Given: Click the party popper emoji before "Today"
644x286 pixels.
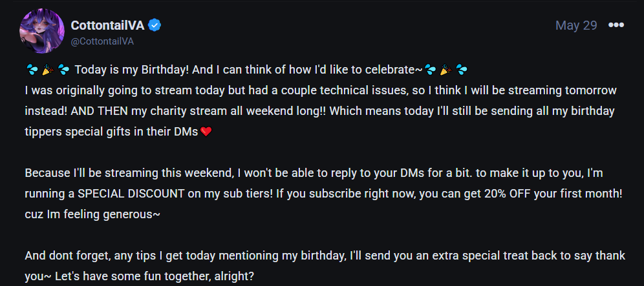Looking at the screenshot, I should click(47, 70).
